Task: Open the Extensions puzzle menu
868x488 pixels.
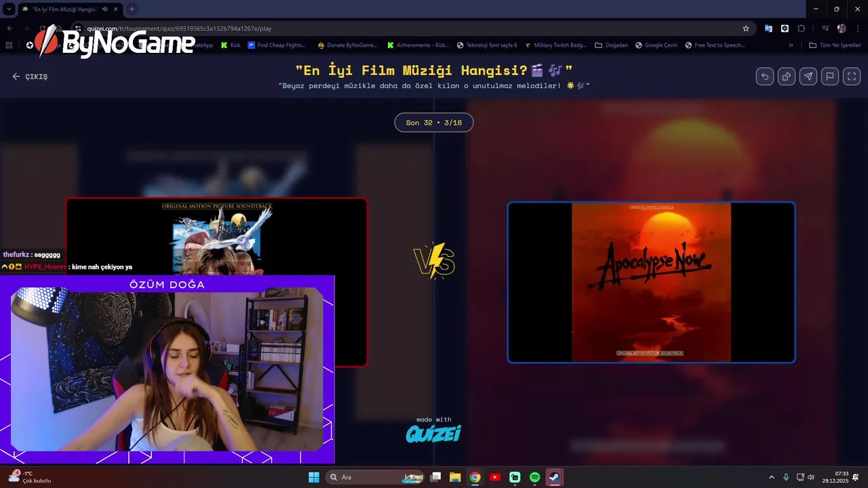Action: (802, 28)
